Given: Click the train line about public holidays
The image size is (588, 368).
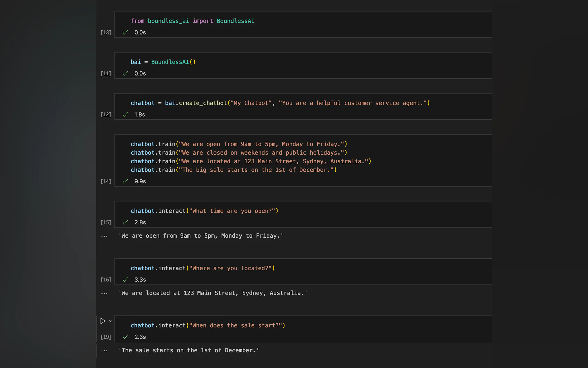Looking at the screenshot, I should point(239,153).
